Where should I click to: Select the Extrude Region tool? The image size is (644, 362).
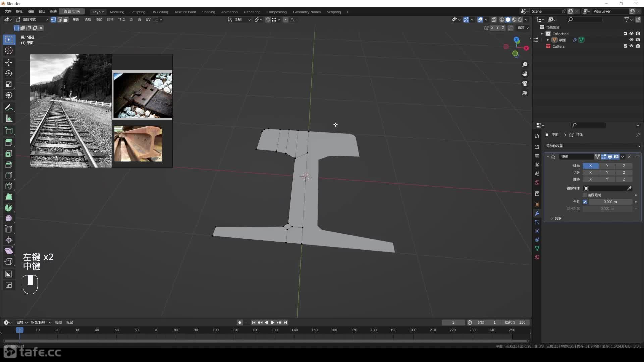(x=9, y=143)
